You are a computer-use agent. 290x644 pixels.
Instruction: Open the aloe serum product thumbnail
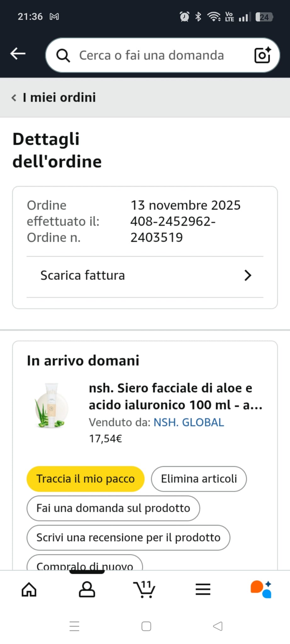click(x=51, y=406)
